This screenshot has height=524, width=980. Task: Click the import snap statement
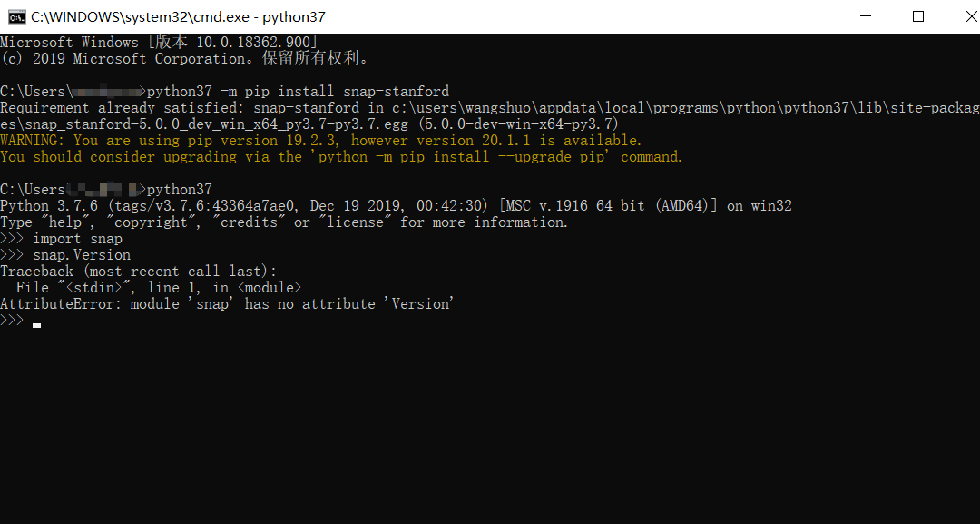[x=73, y=238]
